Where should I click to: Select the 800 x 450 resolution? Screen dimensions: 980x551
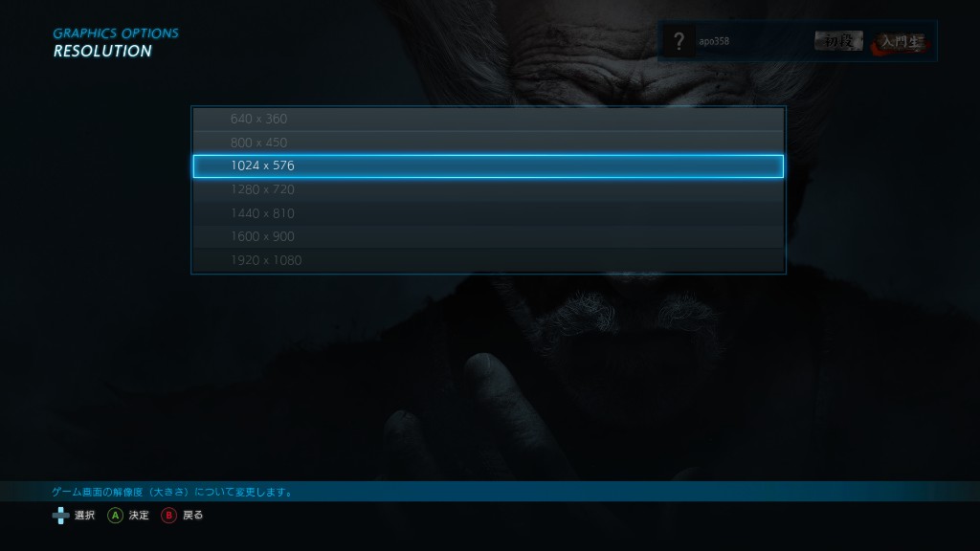point(488,143)
